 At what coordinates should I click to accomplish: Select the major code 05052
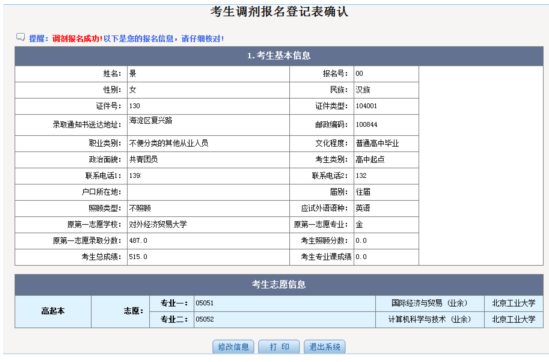pyautogui.click(x=204, y=319)
